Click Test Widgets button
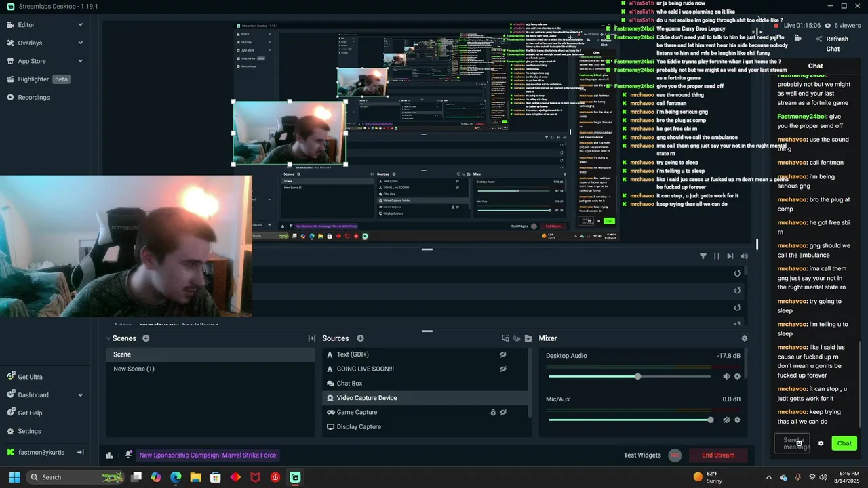Image resolution: width=868 pixels, height=488 pixels. coord(642,455)
